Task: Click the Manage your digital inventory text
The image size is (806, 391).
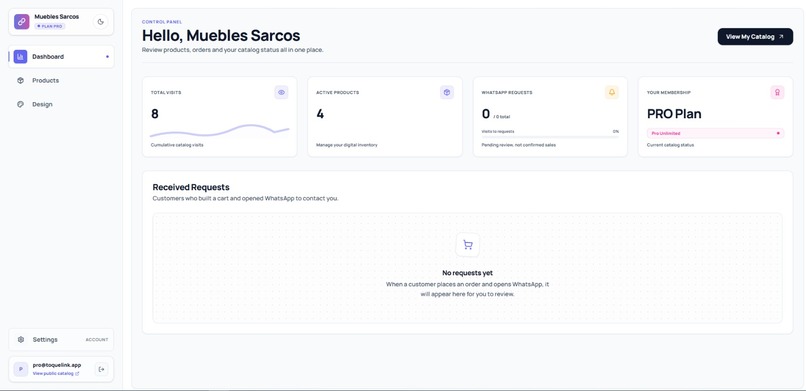Action: [346, 145]
